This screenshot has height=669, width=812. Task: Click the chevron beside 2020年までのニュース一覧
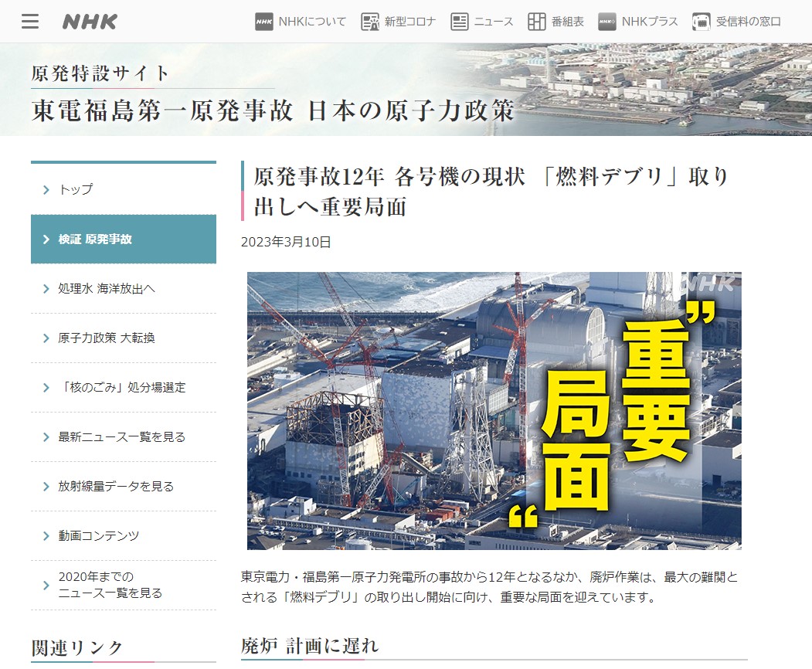(x=46, y=586)
